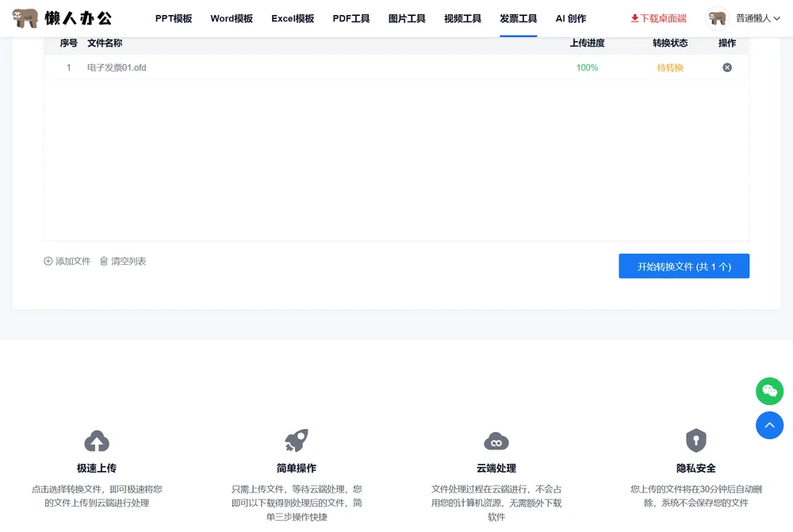The height and width of the screenshot is (532, 793).
Task: Select the 发票工具 tab
Action: [x=519, y=19]
